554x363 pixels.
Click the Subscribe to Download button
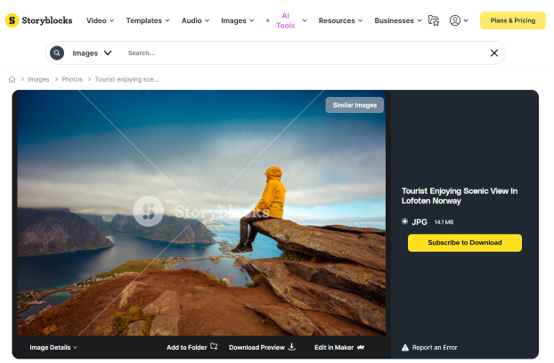click(x=465, y=243)
